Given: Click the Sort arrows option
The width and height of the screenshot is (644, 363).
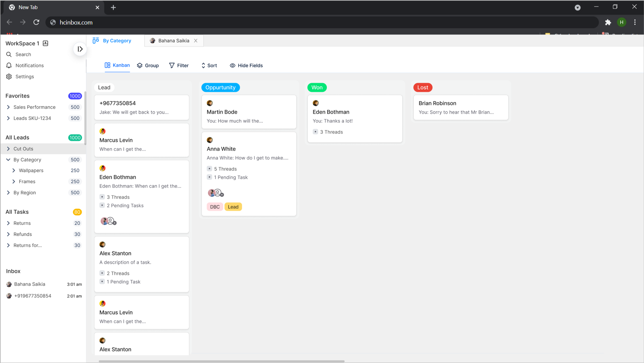Looking at the screenshot, I should pos(203,65).
